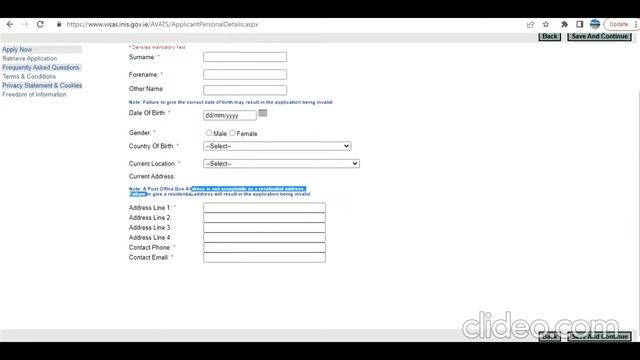
Task: Open Terms & Conditions link
Action: coord(29,76)
